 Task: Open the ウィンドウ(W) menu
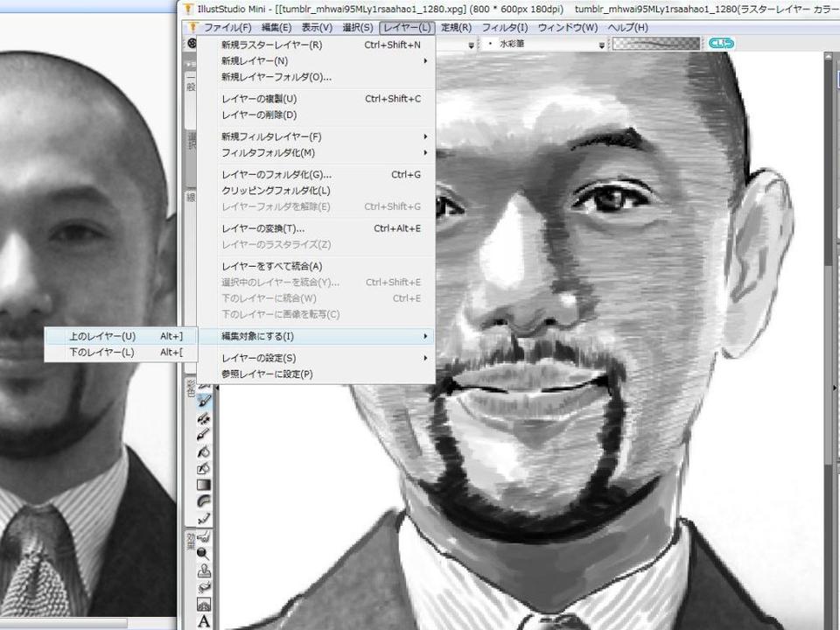coord(568,27)
